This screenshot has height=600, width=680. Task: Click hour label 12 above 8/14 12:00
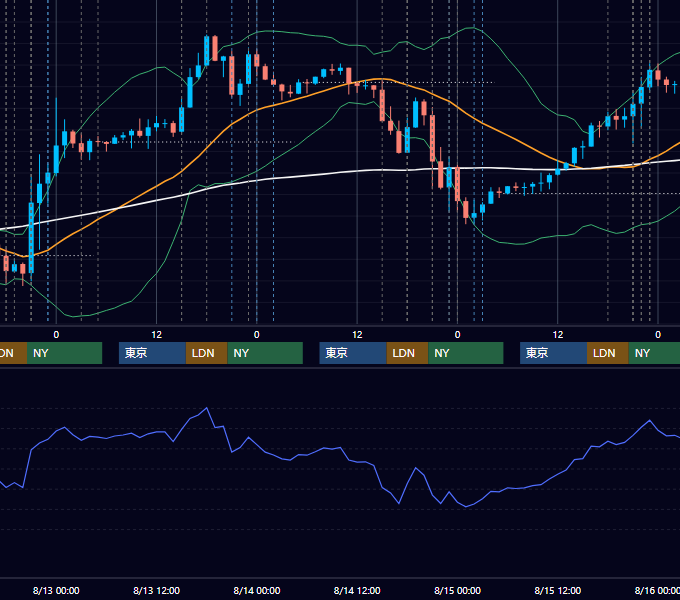357,335
